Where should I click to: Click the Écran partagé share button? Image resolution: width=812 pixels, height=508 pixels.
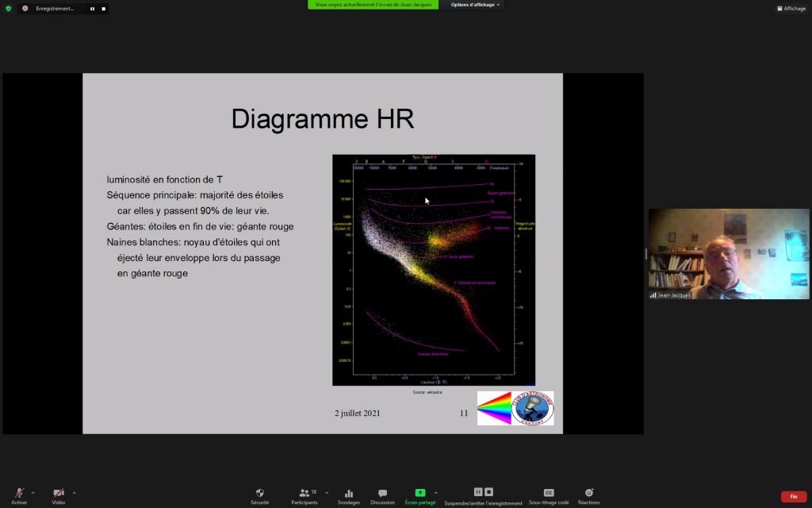pos(420,496)
